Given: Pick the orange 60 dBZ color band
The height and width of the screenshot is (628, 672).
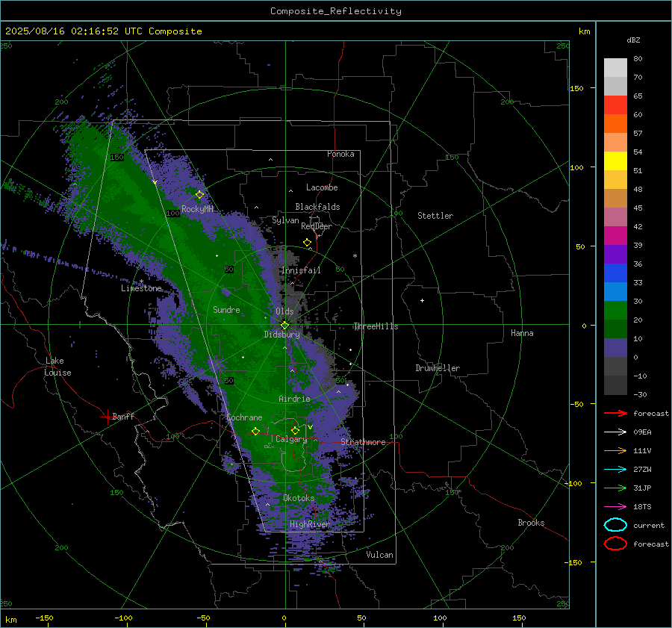Looking at the screenshot, I should (x=615, y=124).
